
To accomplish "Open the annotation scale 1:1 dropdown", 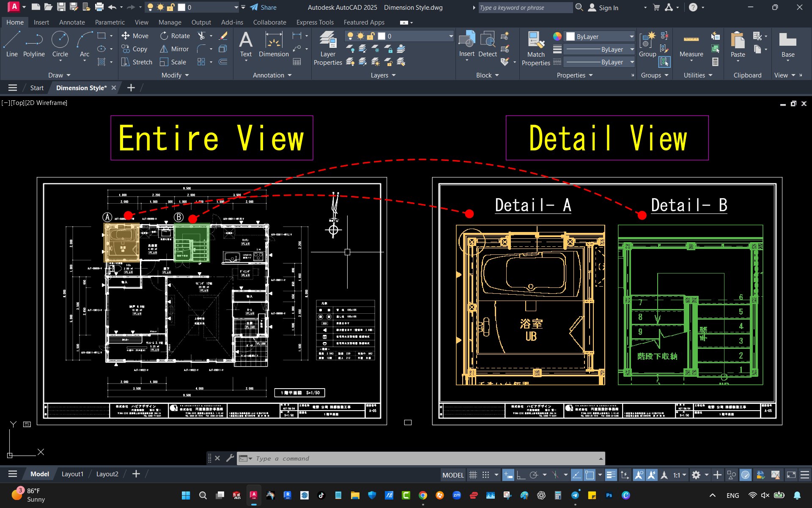I will [680, 475].
